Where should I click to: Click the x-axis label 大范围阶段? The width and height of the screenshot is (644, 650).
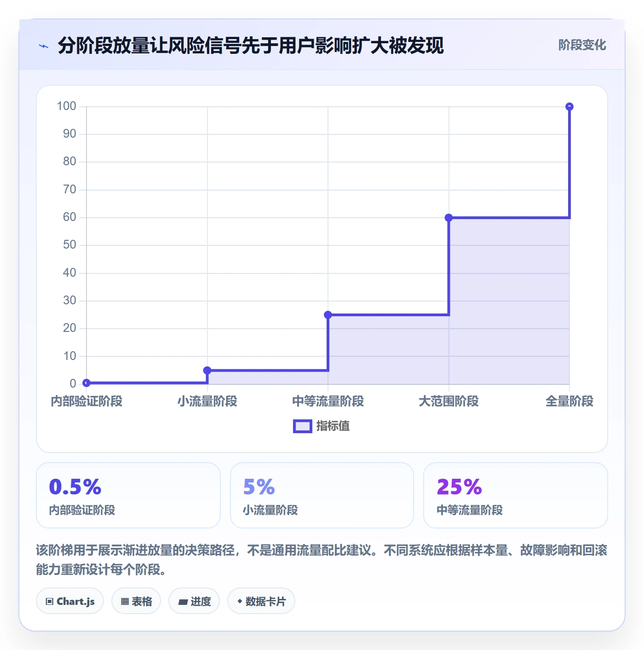point(449,401)
